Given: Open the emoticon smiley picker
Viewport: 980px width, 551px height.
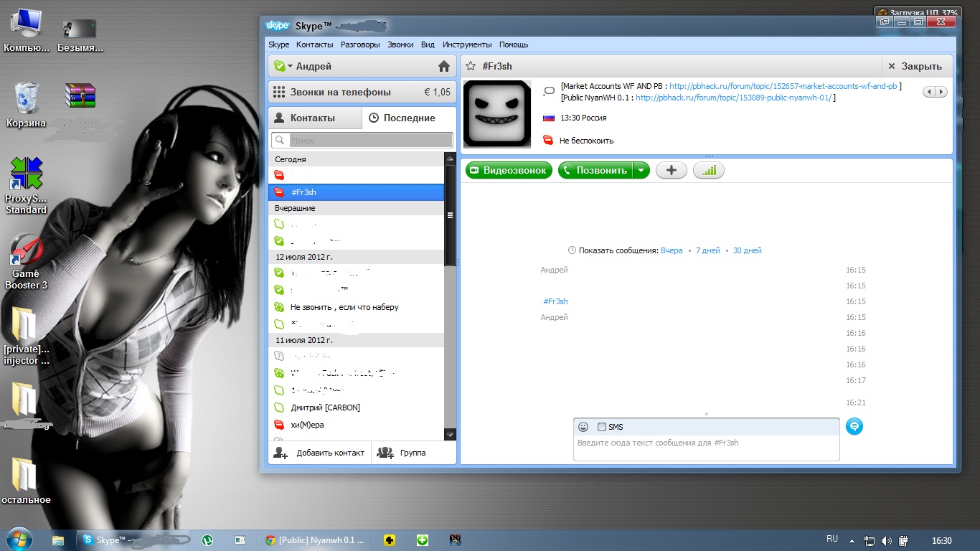Looking at the screenshot, I should click(583, 427).
